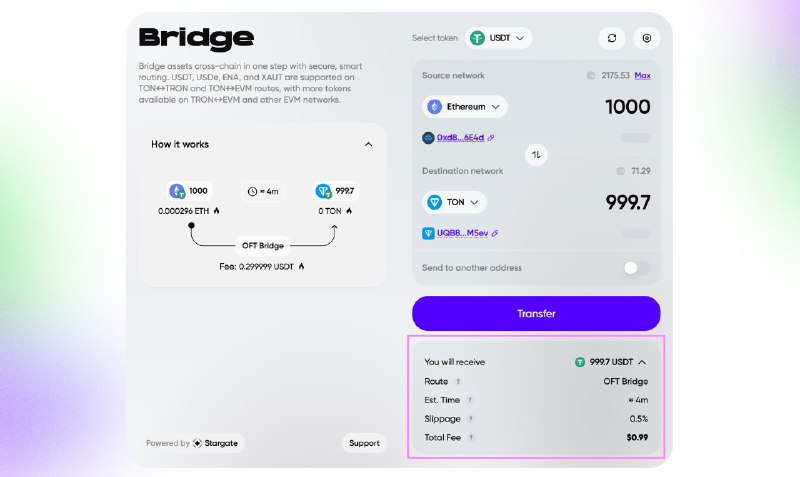
Task: Click the refresh quote icon
Action: click(x=612, y=38)
